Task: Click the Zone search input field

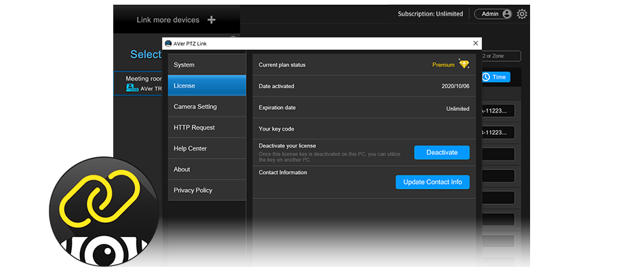Action: 501,56
